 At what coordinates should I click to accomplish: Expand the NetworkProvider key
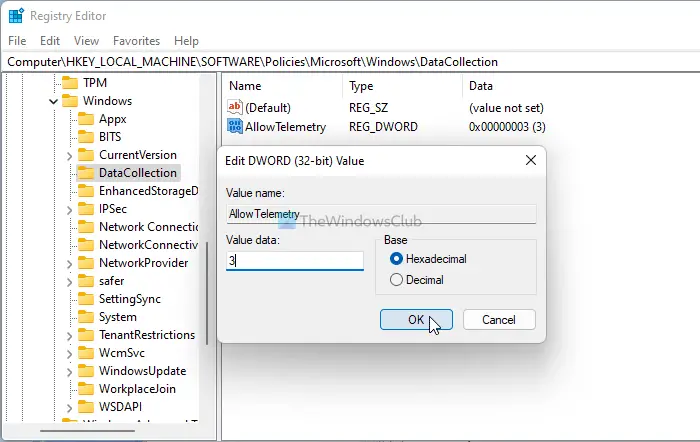click(69, 264)
